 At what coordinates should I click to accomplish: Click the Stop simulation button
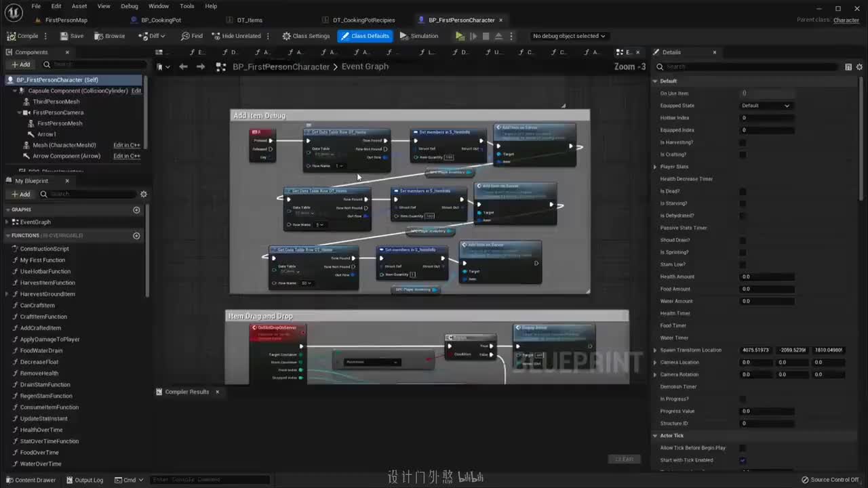coord(486,36)
